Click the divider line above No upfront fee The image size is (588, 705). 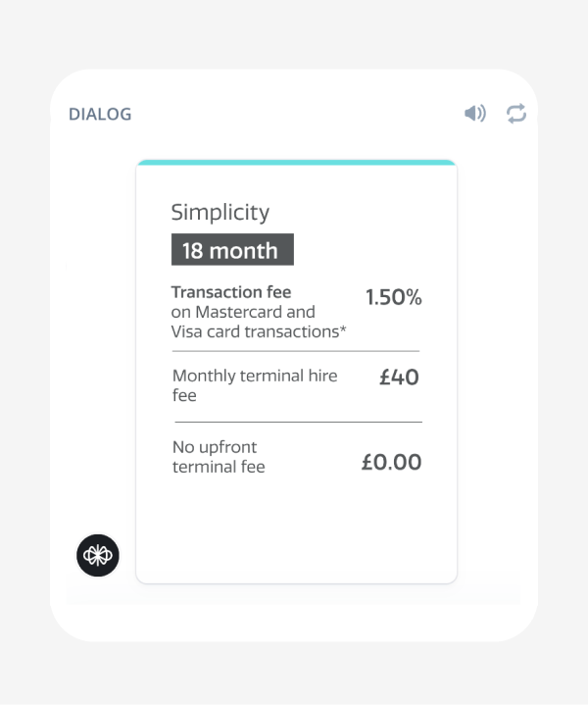296,422
